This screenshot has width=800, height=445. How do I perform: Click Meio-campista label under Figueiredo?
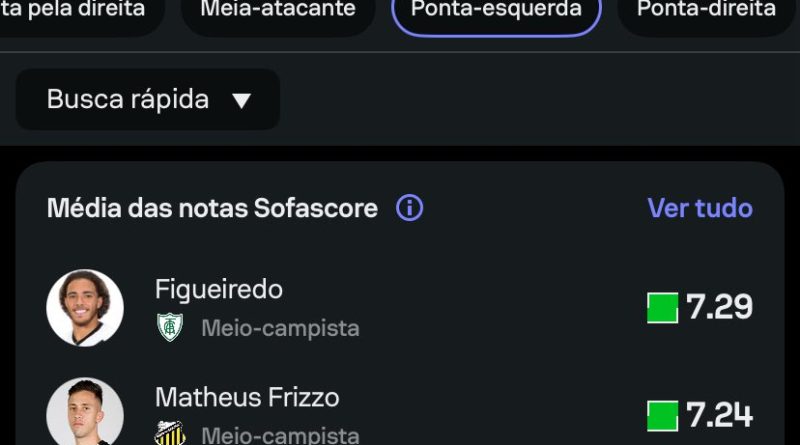(281, 328)
